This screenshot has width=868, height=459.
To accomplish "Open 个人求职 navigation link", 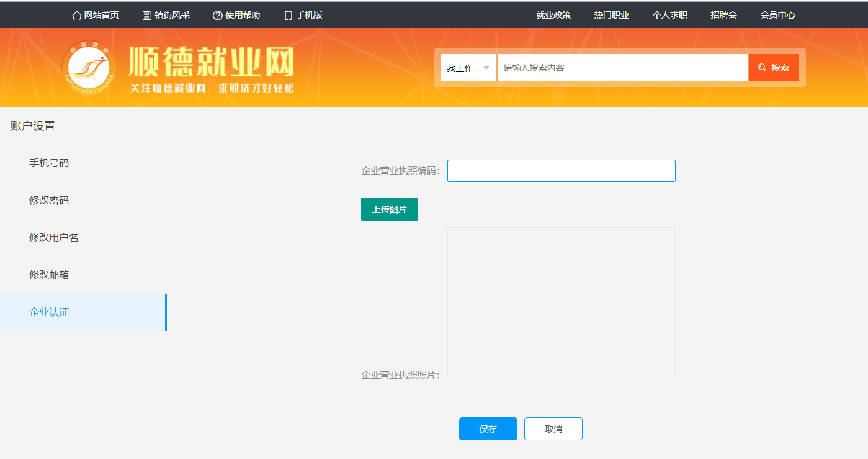I will click(x=669, y=16).
